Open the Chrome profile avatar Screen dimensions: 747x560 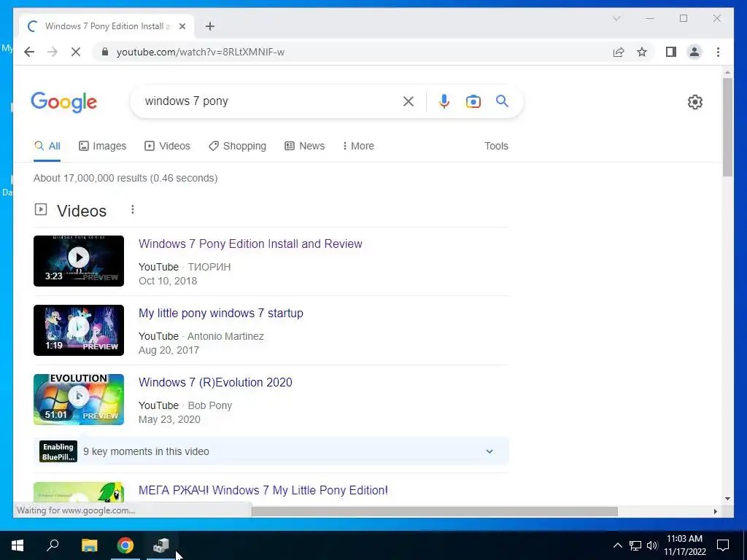click(x=694, y=52)
